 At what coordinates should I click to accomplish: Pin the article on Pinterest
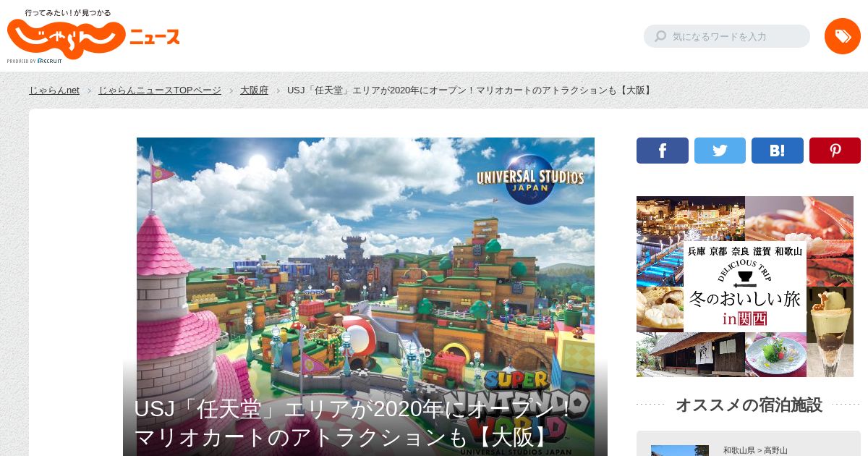click(x=835, y=151)
